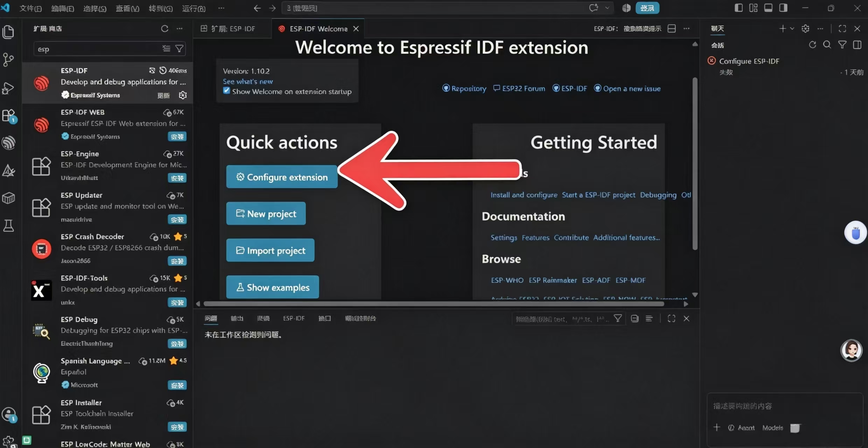Search the chat sessions
The height and width of the screenshot is (448, 868).
click(827, 45)
